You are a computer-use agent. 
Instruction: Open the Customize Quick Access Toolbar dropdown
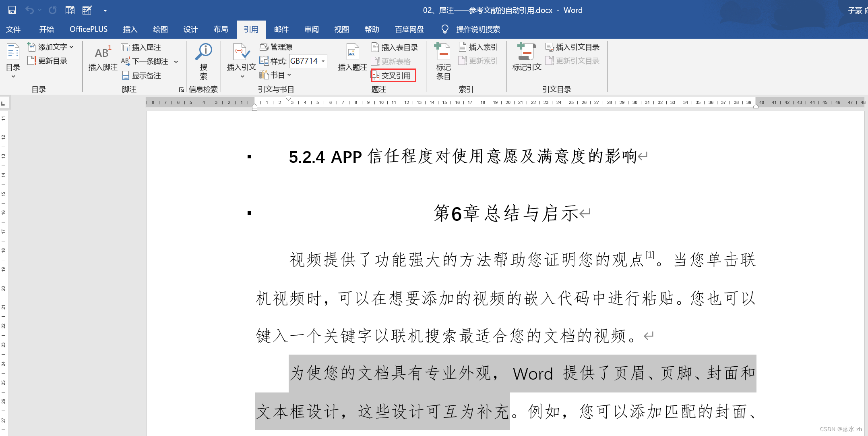[x=105, y=10]
